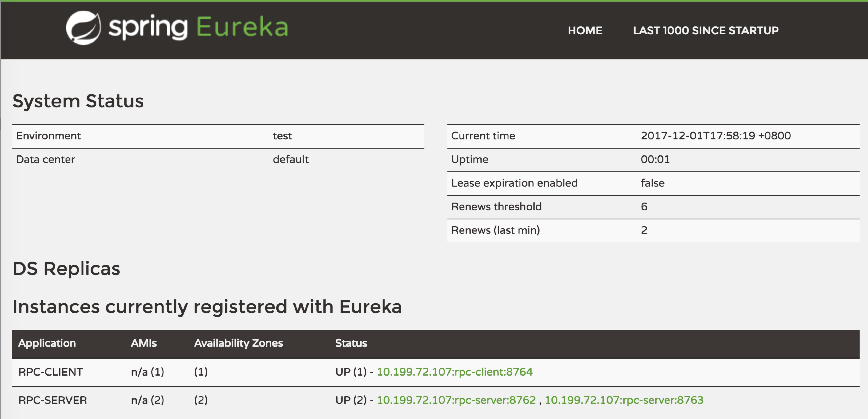This screenshot has height=419, width=868.
Task: Click the Availability Zones column header
Action: point(239,343)
